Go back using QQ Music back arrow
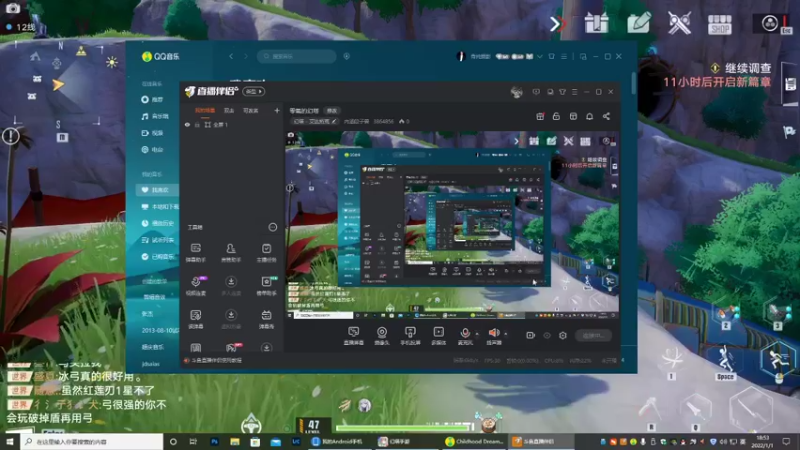This screenshot has width=800, height=450. (231, 56)
